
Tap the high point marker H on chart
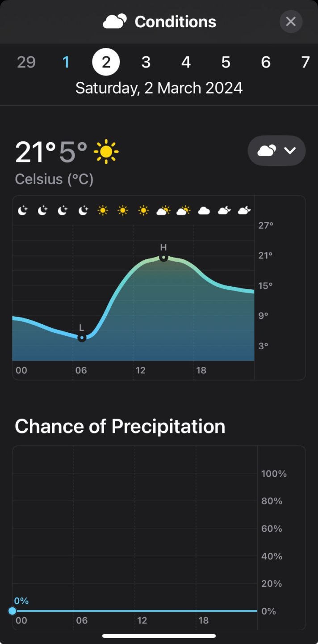pos(163,258)
